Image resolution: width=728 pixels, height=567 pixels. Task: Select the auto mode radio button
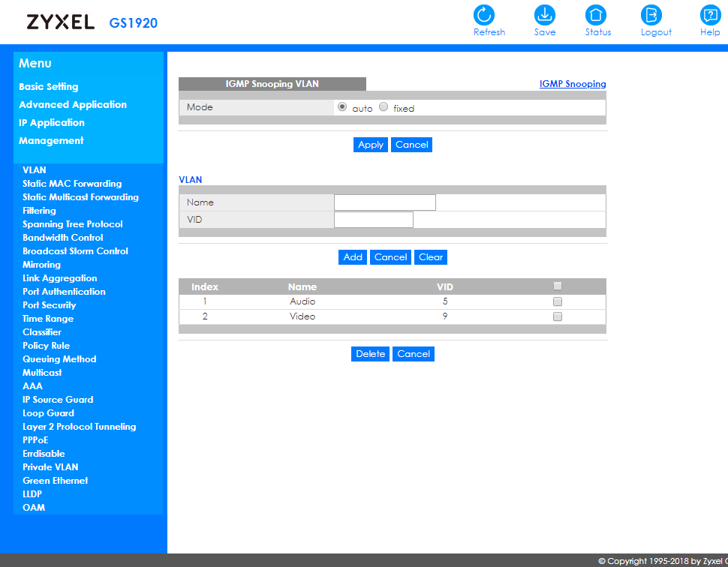point(343,107)
